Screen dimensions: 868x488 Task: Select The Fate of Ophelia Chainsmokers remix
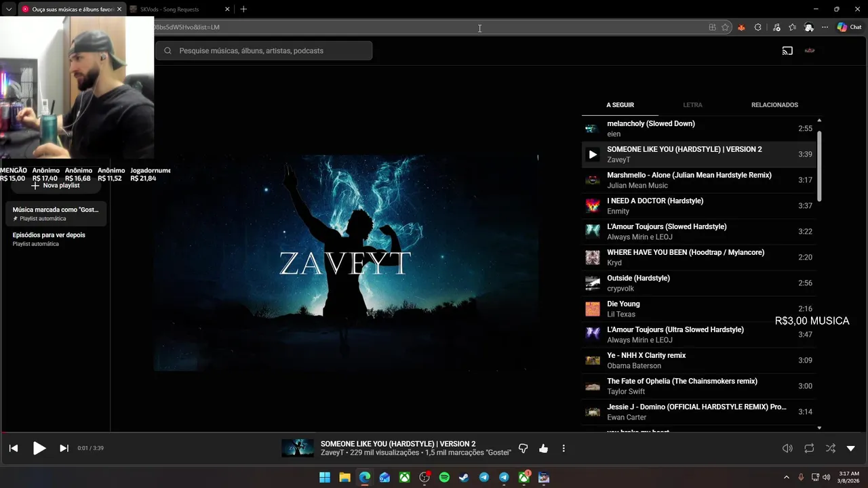click(698, 386)
